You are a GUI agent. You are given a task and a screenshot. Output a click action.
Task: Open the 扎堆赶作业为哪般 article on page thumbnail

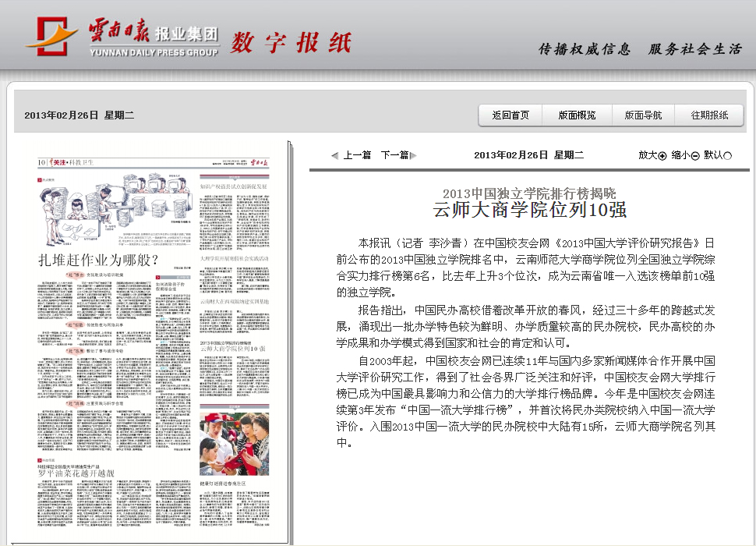click(98, 260)
